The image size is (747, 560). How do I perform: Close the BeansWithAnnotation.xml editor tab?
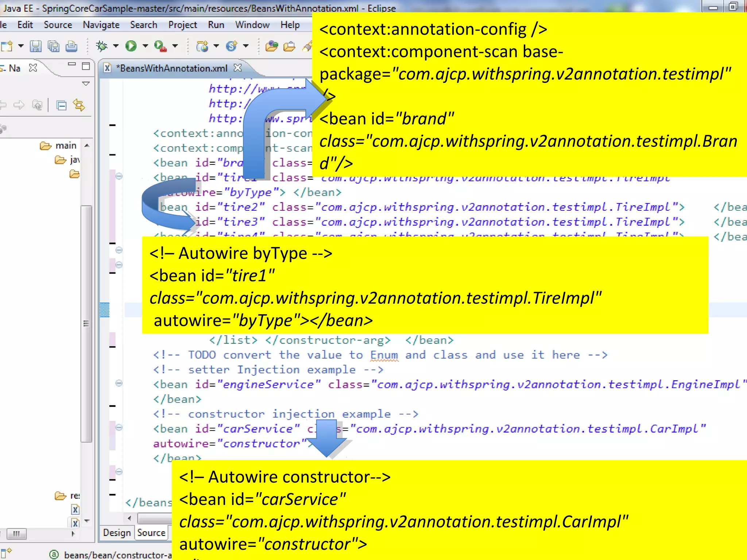click(238, 68)
